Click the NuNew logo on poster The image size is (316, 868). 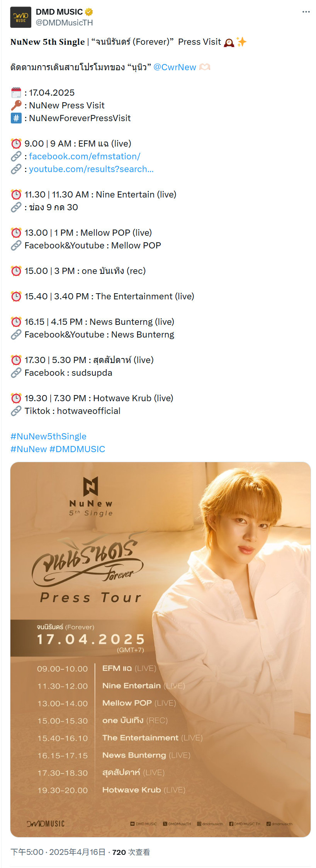(91, 496)
